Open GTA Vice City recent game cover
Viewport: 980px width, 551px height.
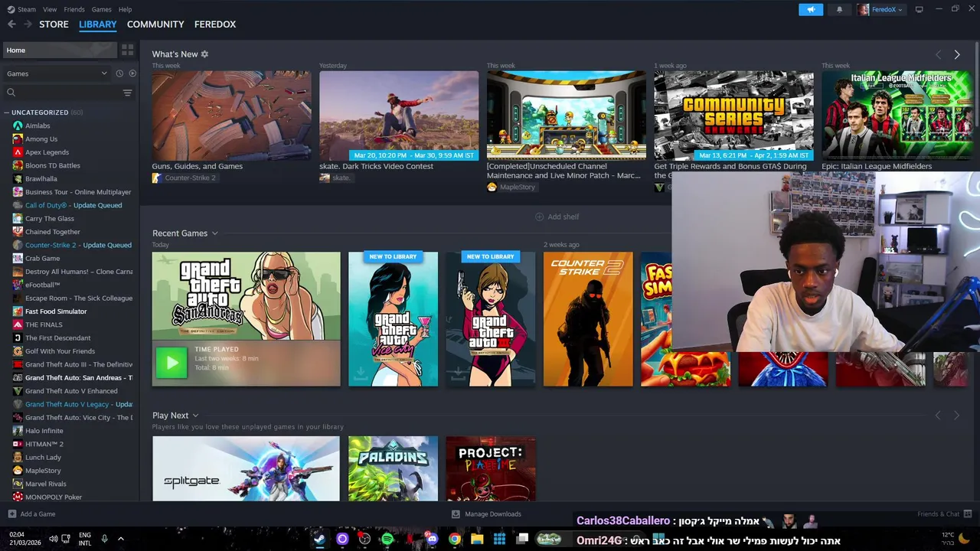(x=394, y=319)
